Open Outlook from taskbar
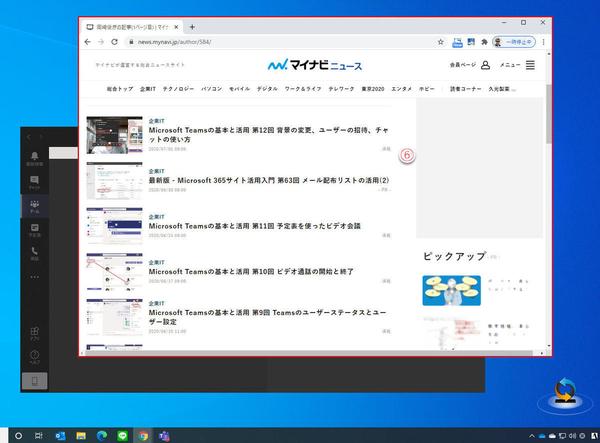Viewport: 600px width, 443px height. [x=60, y=436]
